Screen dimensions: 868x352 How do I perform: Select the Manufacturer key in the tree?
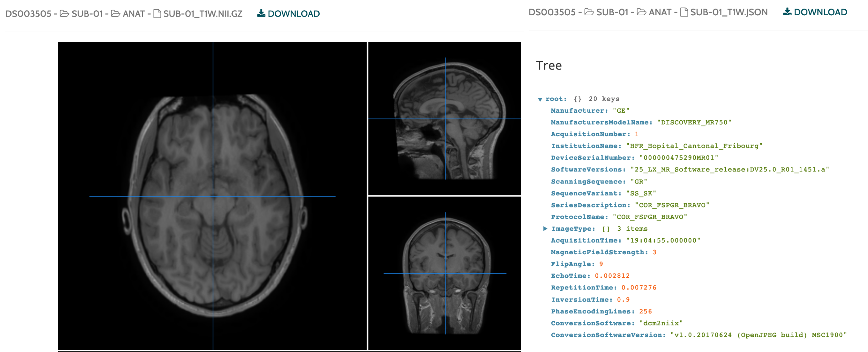(x=579, y=110)
